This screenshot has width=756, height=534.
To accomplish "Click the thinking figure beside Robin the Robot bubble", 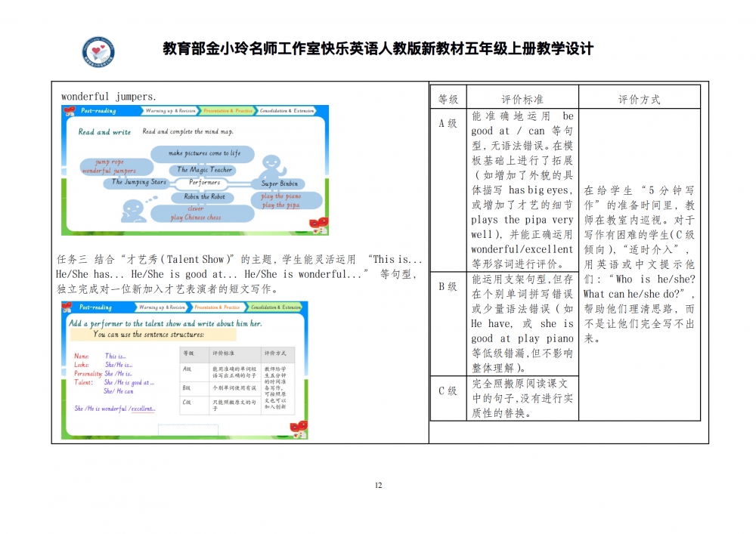I will pos(134,211).
